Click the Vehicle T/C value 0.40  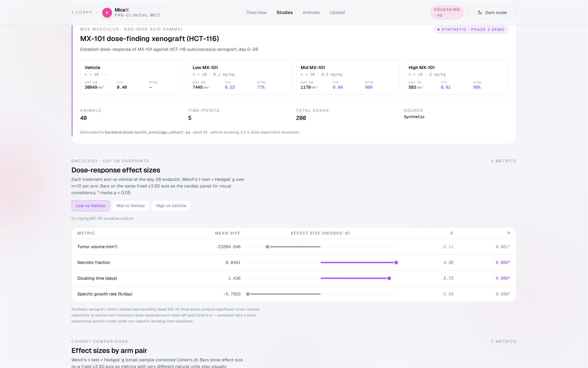pos(122,87)
